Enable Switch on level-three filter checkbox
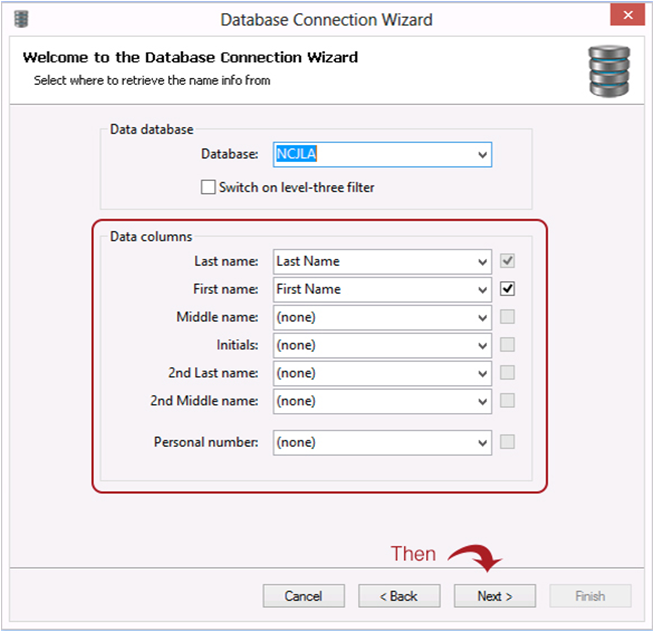658x634 pixels. coord(209,188)
